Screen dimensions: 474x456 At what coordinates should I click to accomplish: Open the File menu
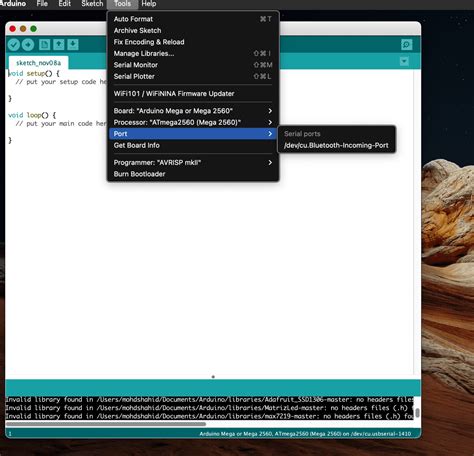click(x=42, y=4)
